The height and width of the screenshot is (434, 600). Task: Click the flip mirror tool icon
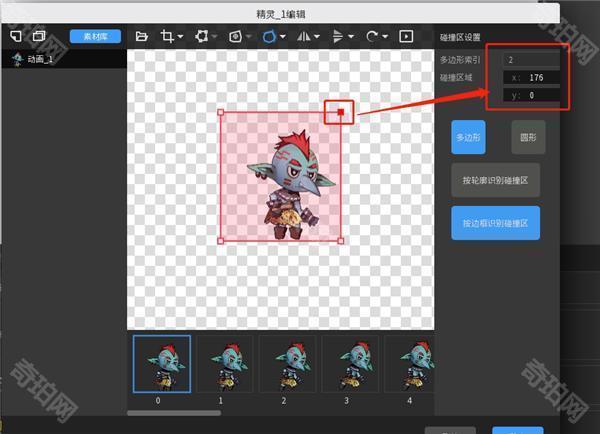pos(304,37)
